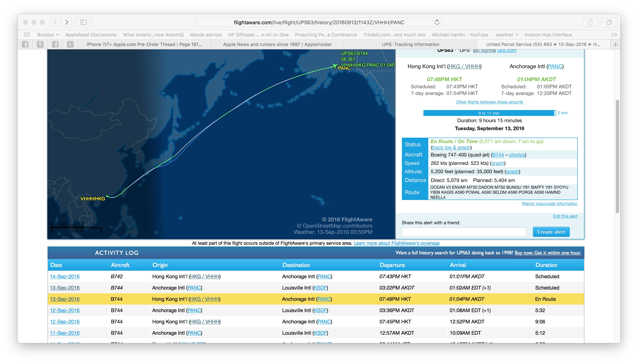
Task: Open the Top Sites grid icon
Action: pyautogui.click(x=27, y=35)
